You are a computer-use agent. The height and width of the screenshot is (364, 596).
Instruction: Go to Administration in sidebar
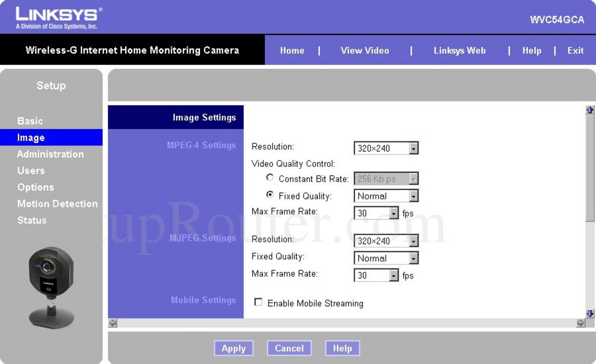[50, 154]
